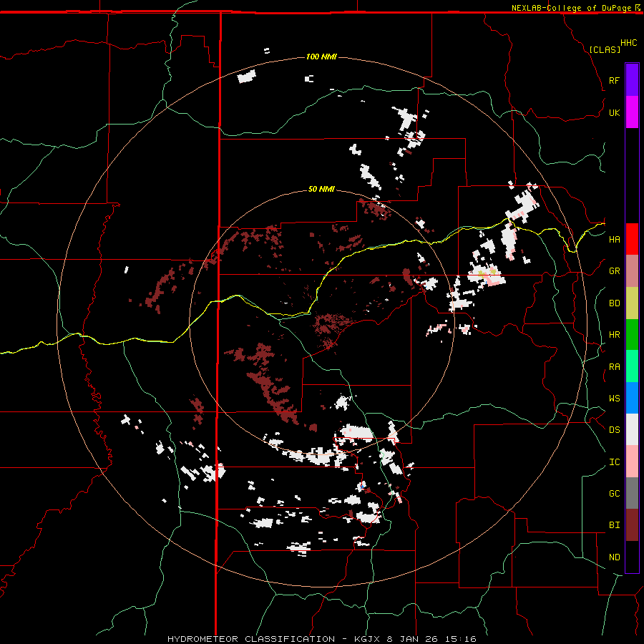Click the Hydrometeor Classification KGJX footer title

(x=321, y=639)
